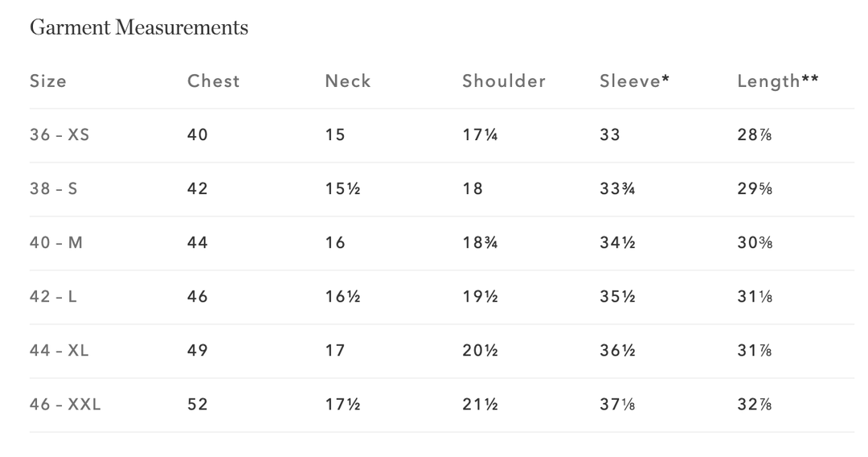Click chest value 49 for XL

(198, 351)
